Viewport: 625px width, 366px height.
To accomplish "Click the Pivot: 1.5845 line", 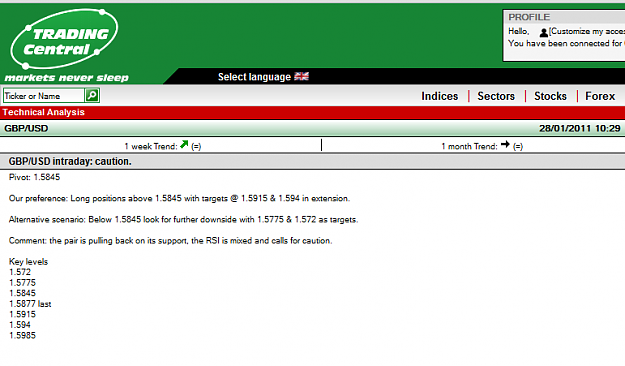I will click(x=34, y=177).
